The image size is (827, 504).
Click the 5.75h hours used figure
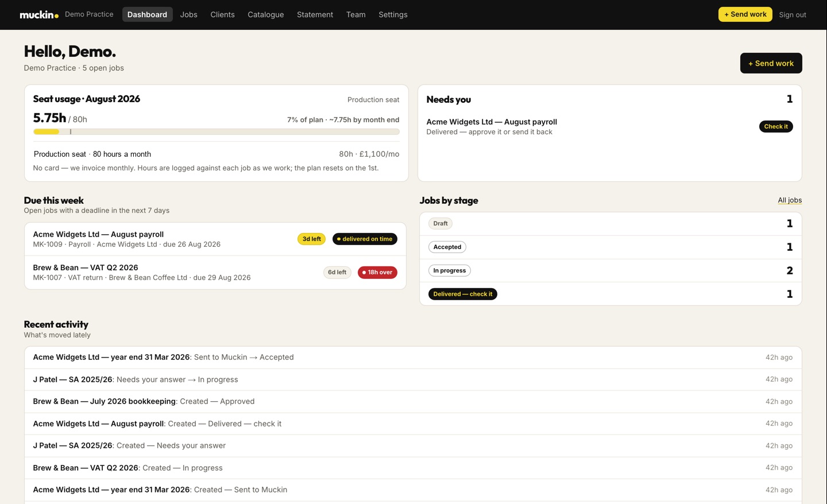tap(49, 118)
